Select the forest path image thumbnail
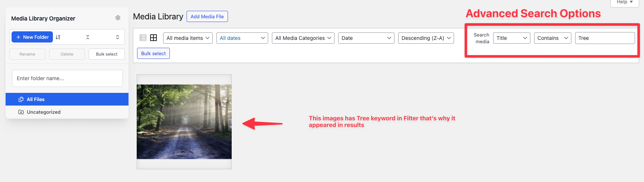The image size is (644, 182). 184,122
